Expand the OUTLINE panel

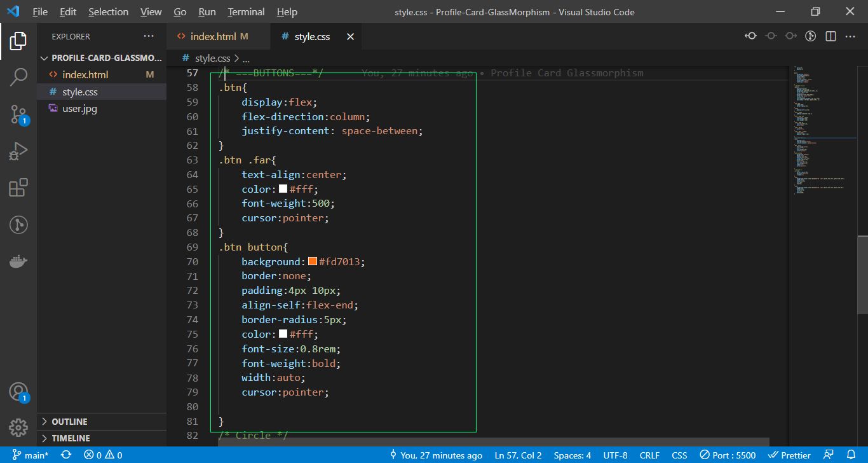click(x=102, y=422)
